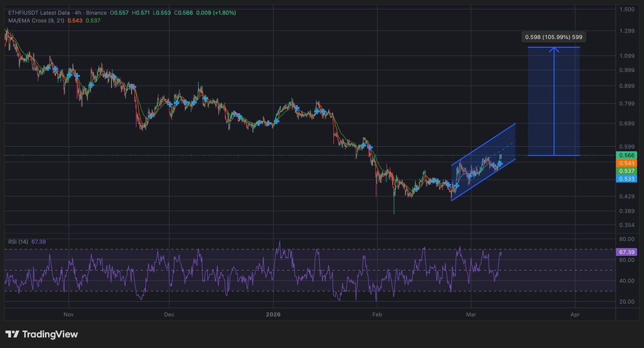Click orange 0.543 value in indicator legend
The width and height of the screenshot is (644, 348).
(x=75, y=20)
